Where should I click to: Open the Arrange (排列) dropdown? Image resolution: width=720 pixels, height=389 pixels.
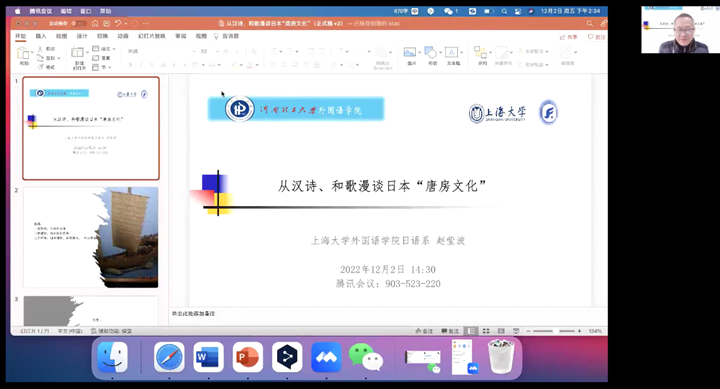[x=483, y=55]
